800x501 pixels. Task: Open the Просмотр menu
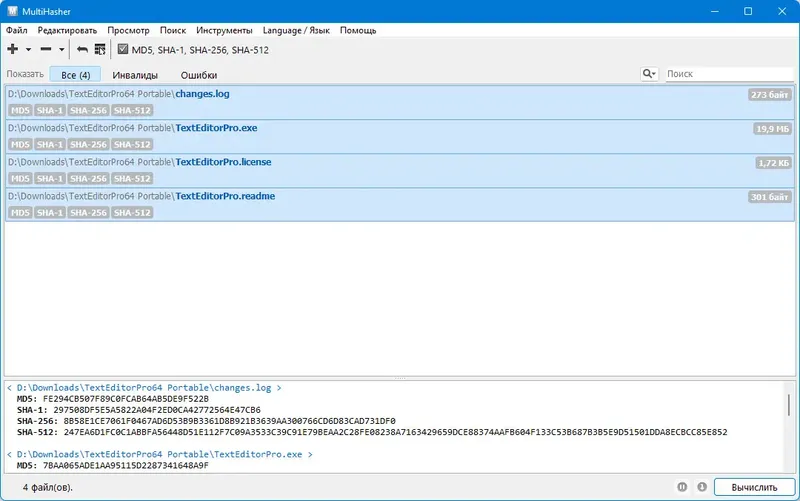pyautogui.click(x=129, y=31)
